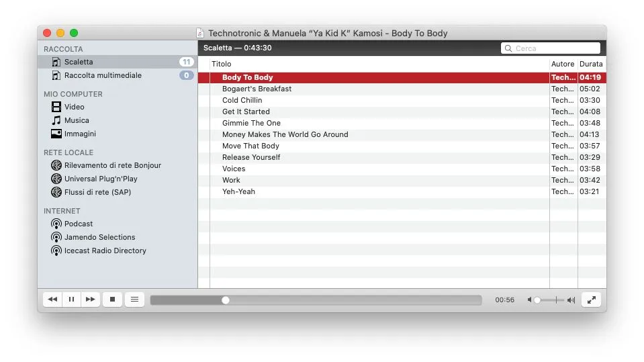This screenshot has width=644, height=362.
Task: Click the Podcast broadcast icon
Action: [x=56, y=224]
